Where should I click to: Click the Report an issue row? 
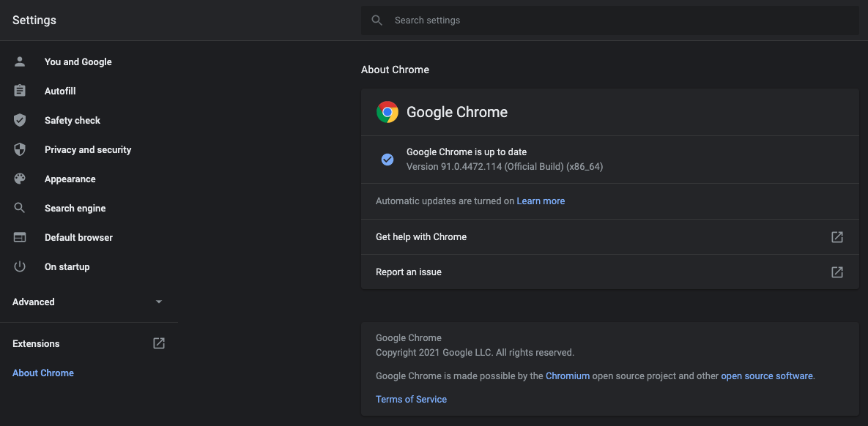tap(610, 272)
